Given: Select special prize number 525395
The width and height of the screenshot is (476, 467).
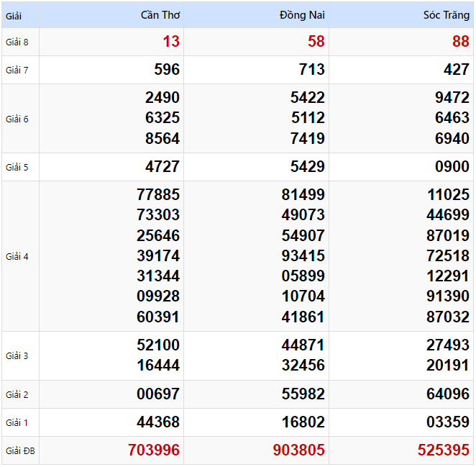Looking at the screenshot, I should [443, 450].
